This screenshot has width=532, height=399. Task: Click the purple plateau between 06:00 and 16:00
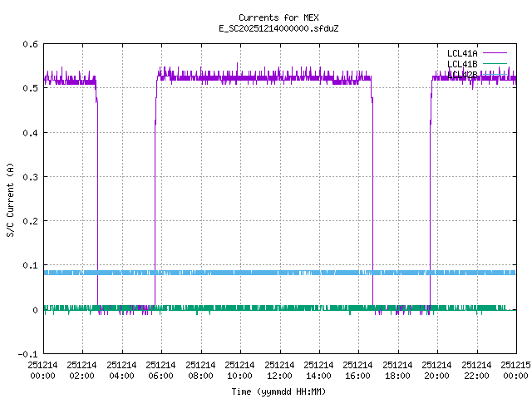266,79
